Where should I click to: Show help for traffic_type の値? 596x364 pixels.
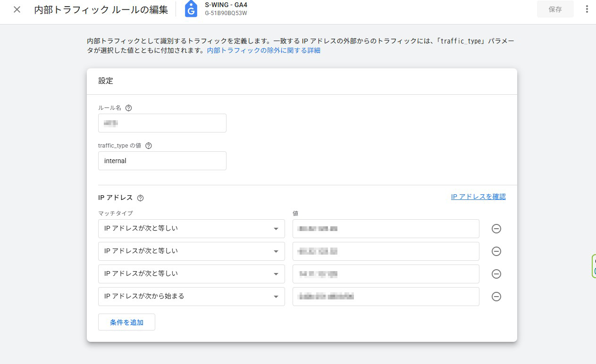149,146
